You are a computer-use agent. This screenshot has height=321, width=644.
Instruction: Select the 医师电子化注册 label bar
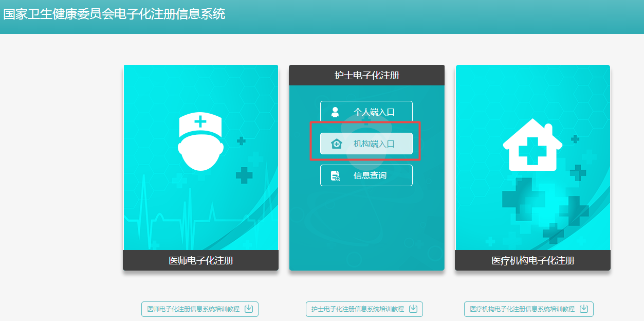(x=200, y=260)
